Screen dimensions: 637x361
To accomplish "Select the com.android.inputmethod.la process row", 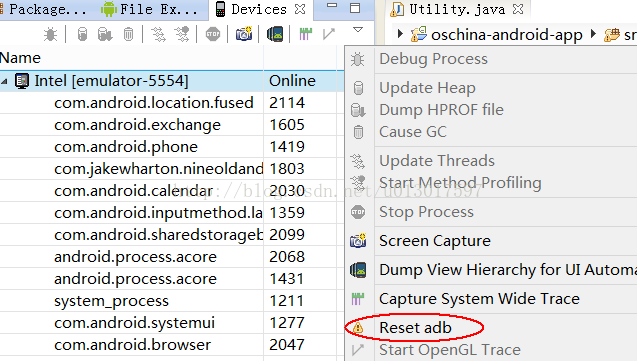I will 172,213.
